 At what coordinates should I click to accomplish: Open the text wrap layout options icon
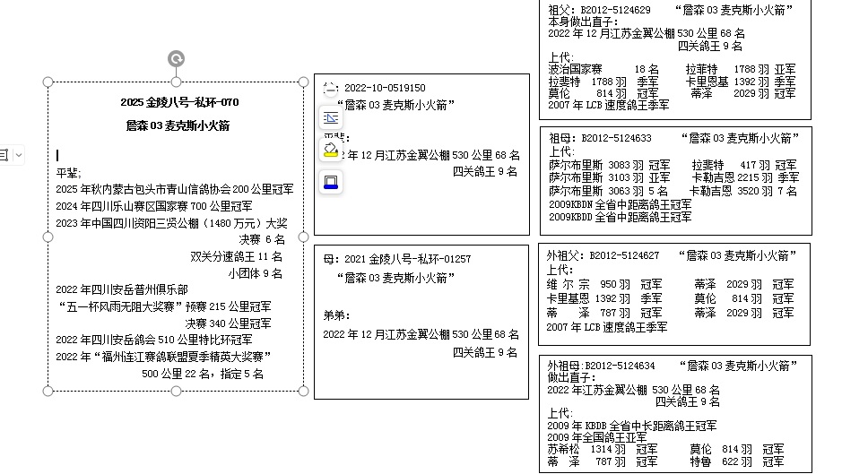330,117
